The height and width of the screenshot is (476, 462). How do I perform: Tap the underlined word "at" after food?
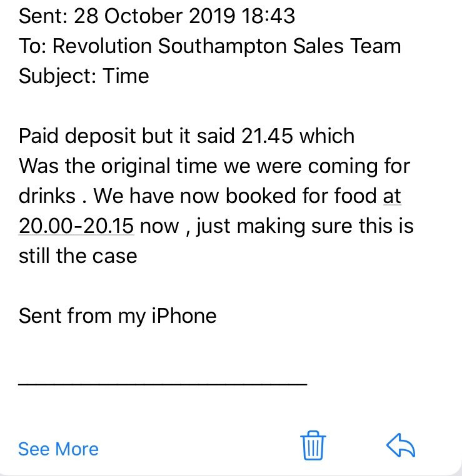click(x=392, y=196)
